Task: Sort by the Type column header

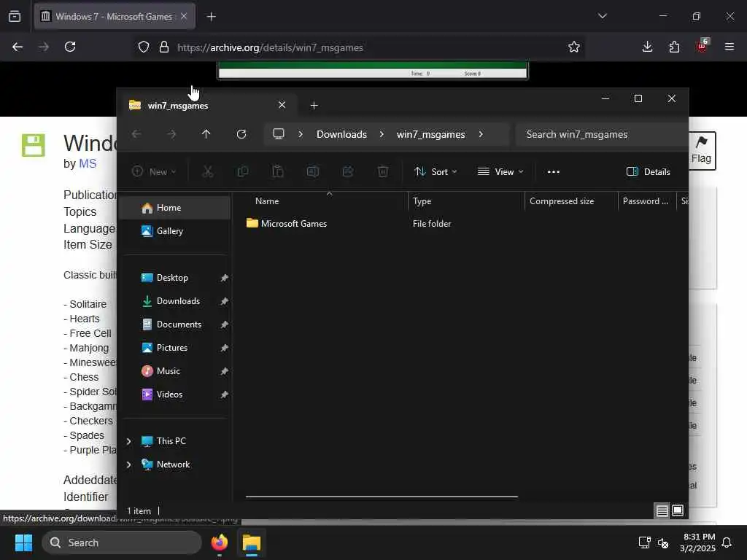Action: pos(466,201)
